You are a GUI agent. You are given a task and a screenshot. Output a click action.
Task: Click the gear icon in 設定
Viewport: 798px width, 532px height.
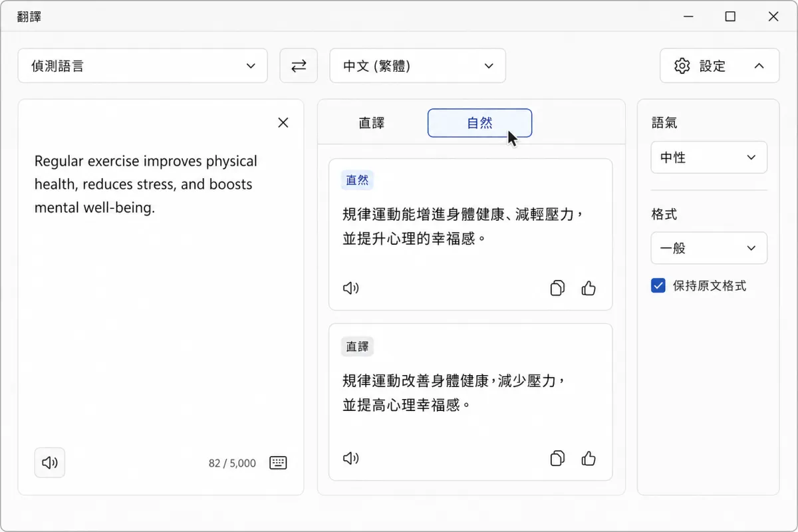point(682,66)
